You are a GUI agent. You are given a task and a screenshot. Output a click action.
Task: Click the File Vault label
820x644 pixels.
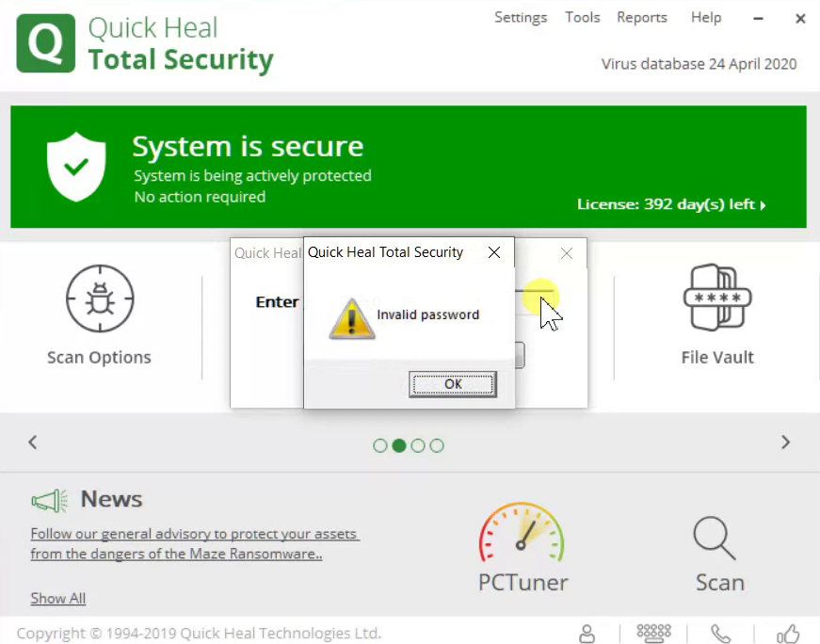point(717,358)
